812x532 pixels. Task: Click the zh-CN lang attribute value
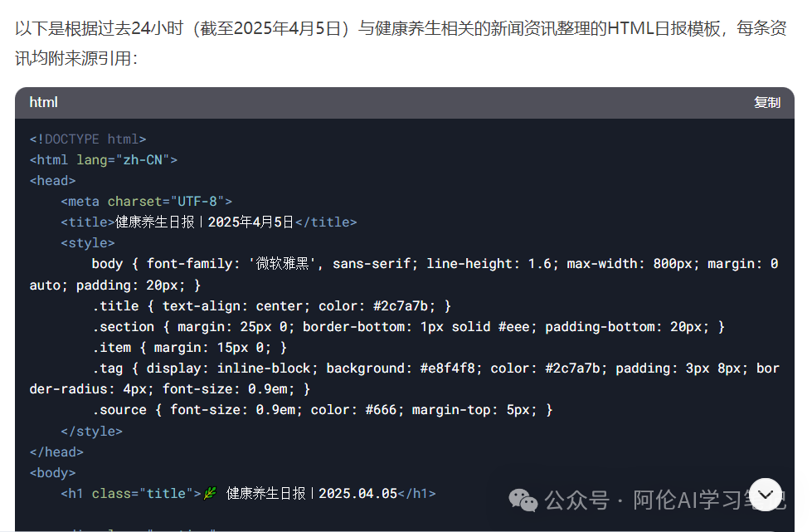(x=143, y=160)
